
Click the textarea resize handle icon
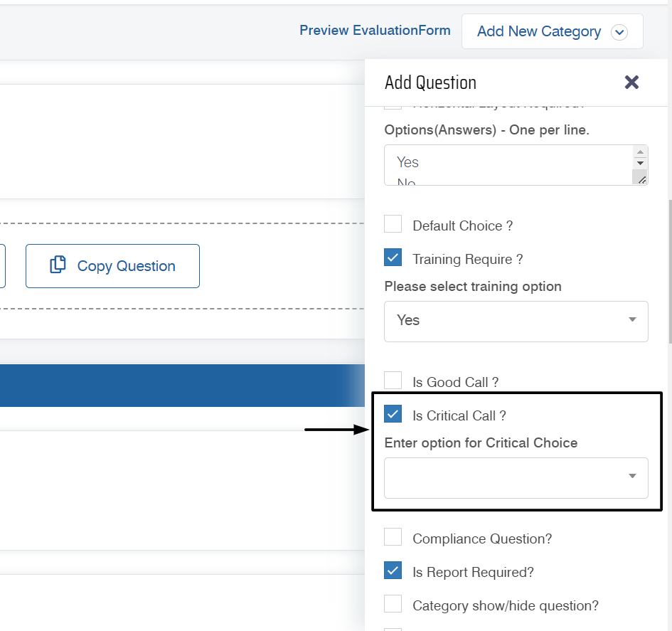(x=641, y=179)
